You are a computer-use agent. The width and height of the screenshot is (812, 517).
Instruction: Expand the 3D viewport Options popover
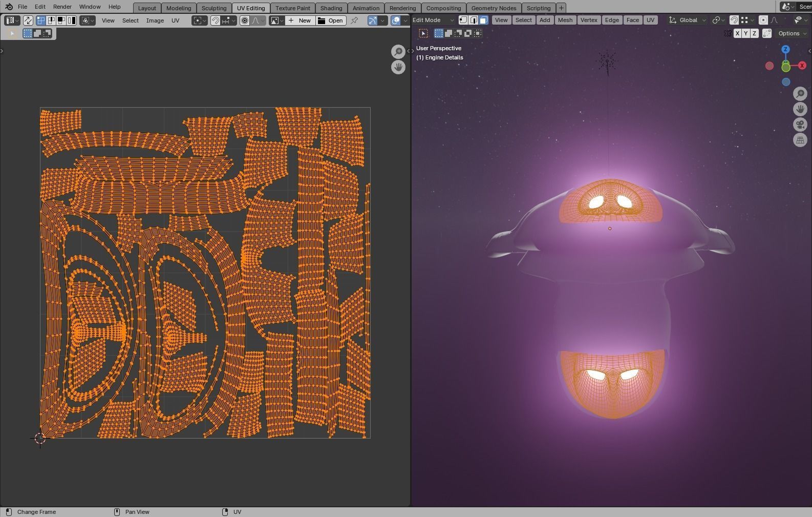[x=792, y=33]
